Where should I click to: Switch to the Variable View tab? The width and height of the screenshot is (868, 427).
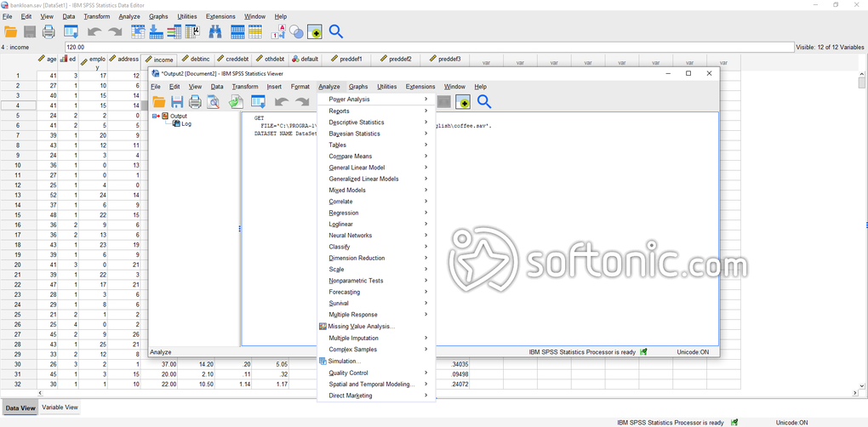60,407
